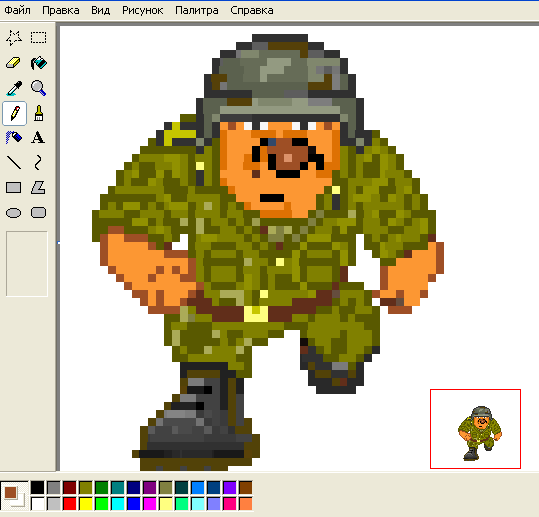This screenshot has height=517, width=539.
Task: Select the Pencil tool
Action: point(14,113)
